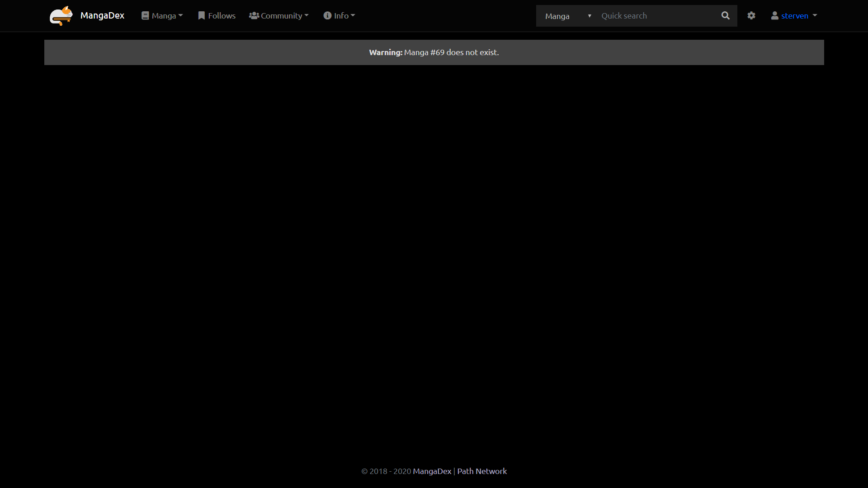The height and width of the screenshot is (488, 868).
Task: Click the Info circle icon
Action: click(x=327, y=16)
